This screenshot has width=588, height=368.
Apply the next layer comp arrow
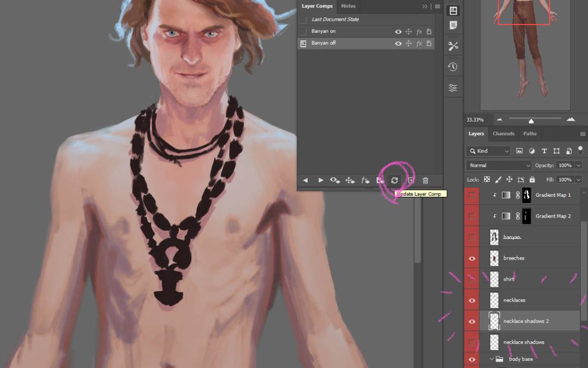tap(321, 180)
